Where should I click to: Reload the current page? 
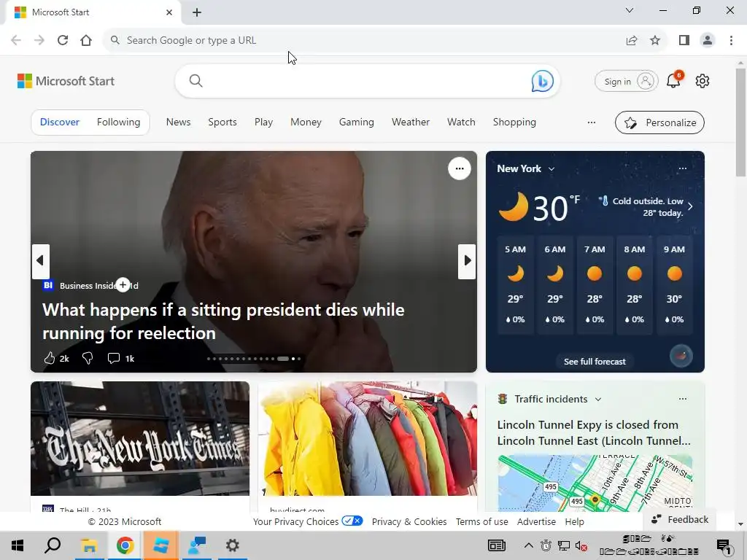coord(63,41)
